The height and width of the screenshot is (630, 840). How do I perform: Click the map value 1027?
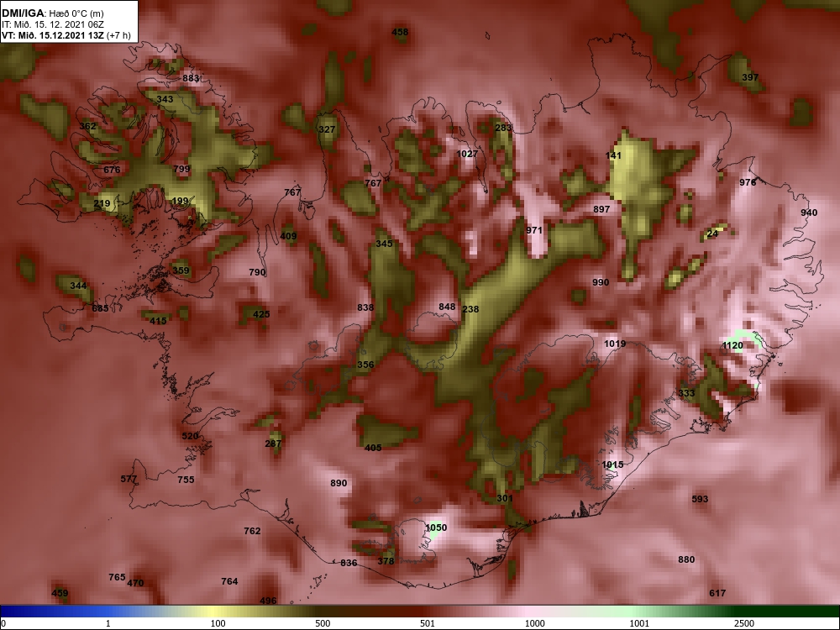[x=466, y=155]
